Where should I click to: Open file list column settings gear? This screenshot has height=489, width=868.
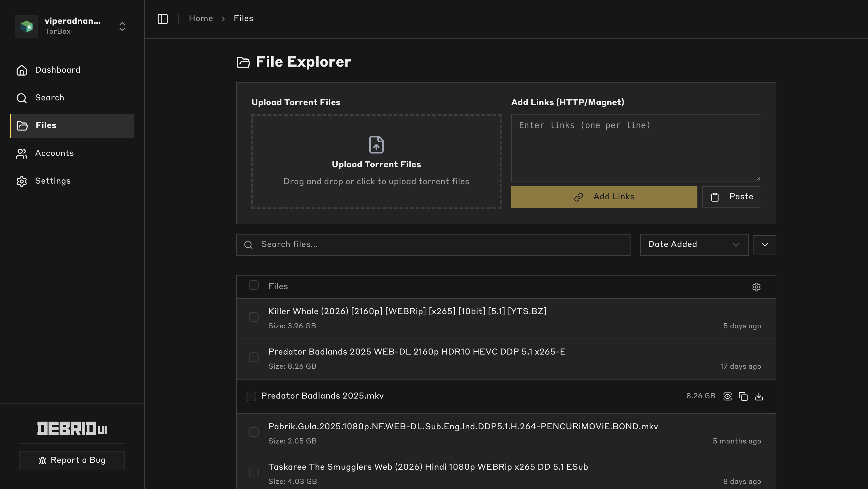point(756,287)
